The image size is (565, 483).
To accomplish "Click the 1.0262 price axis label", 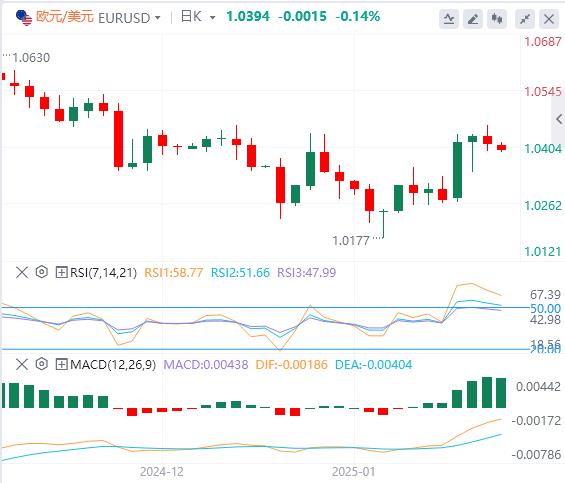I will (x=543, y=205).
